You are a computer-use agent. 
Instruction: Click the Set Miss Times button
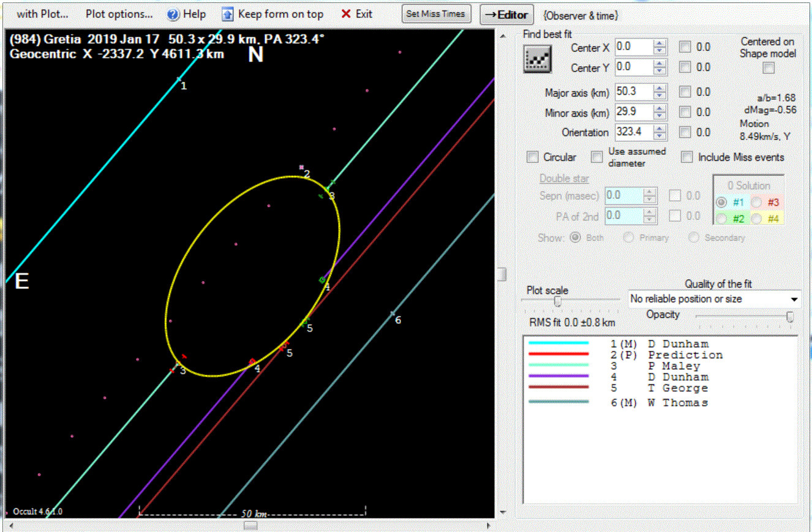pyautogui.click(x=436, y=14)
